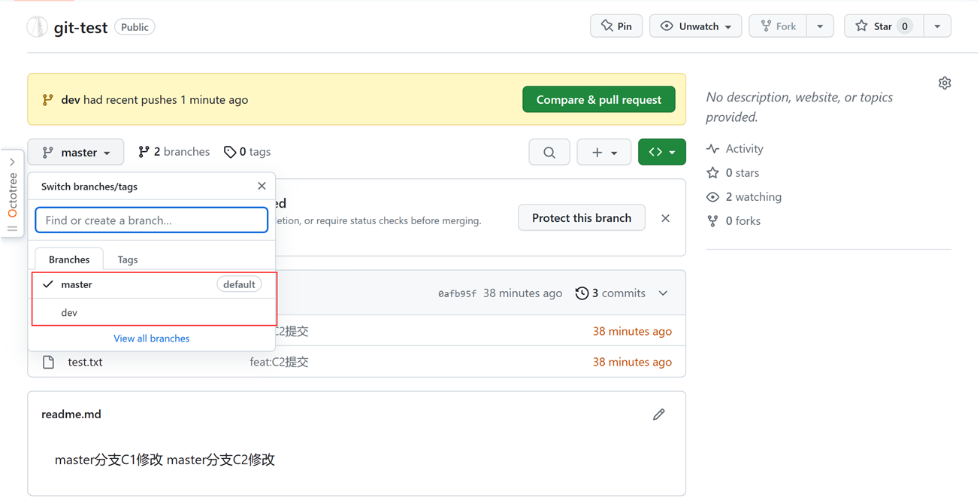Open the master branch dropdown
Screen dimensions: 980x501
point(76,152)
